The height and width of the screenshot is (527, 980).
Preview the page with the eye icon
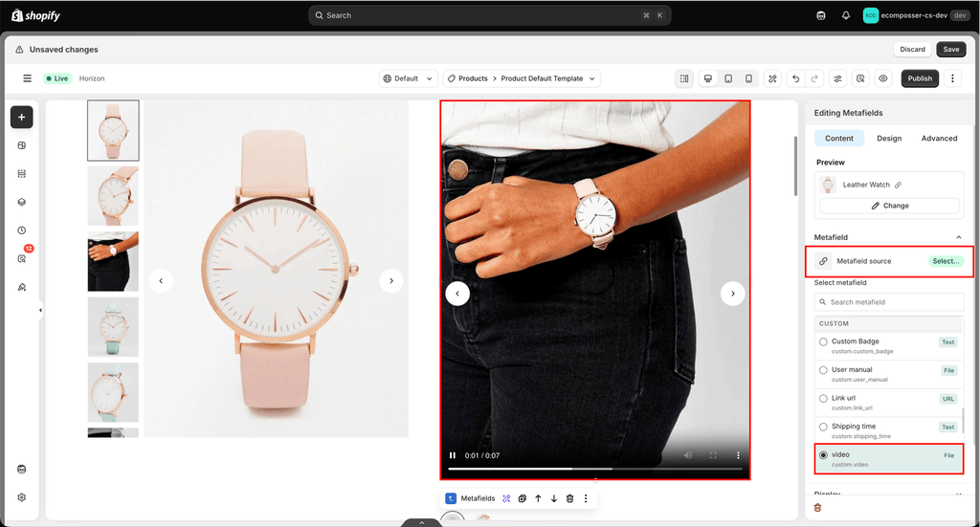[883, 78]
